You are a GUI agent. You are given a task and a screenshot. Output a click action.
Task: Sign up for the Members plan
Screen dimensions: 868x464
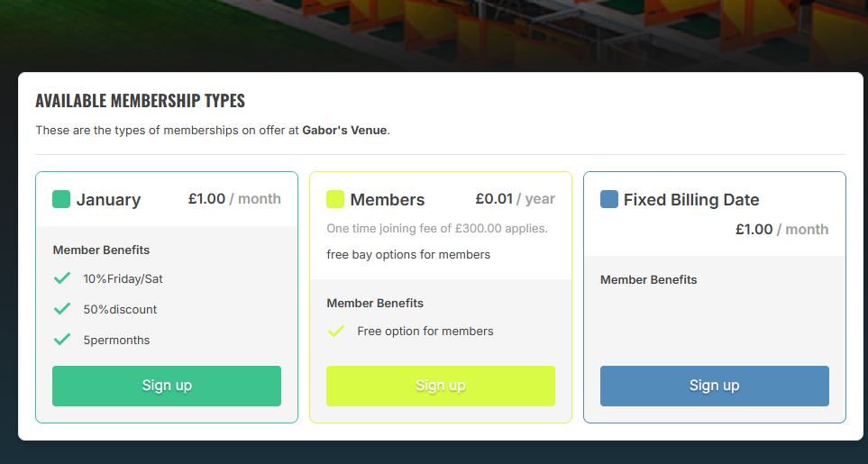441,386
